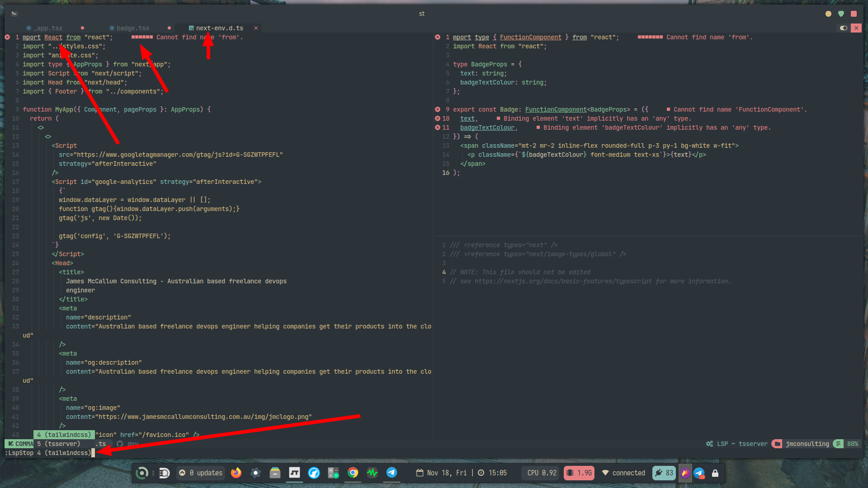Launch the Chrome browser icon
This screenshot has width=868, height=488.
353,473
